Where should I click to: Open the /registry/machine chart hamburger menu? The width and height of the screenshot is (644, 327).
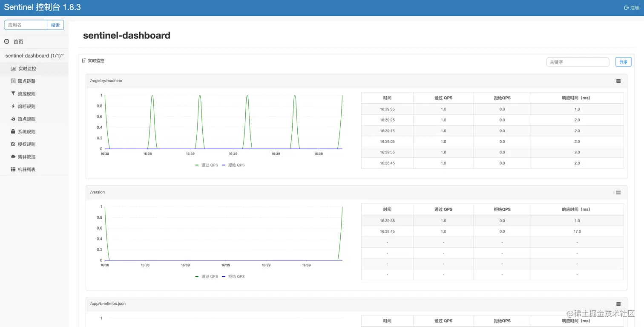618,81
